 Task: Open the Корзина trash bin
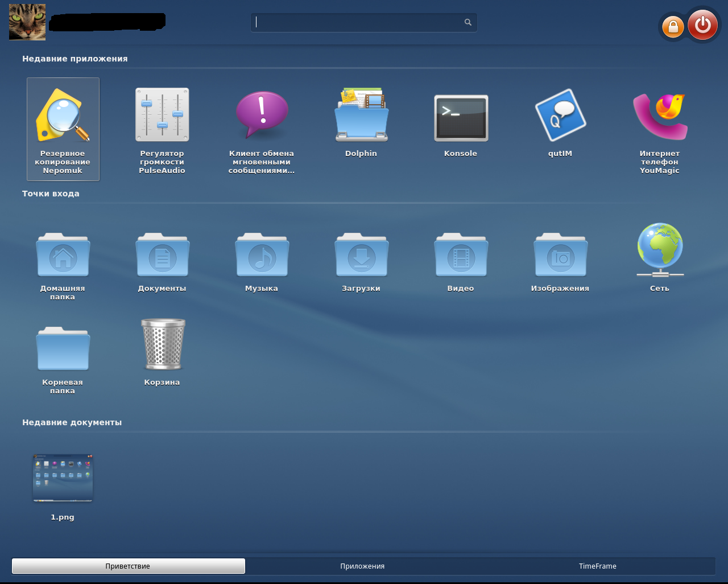coord(163,344)
